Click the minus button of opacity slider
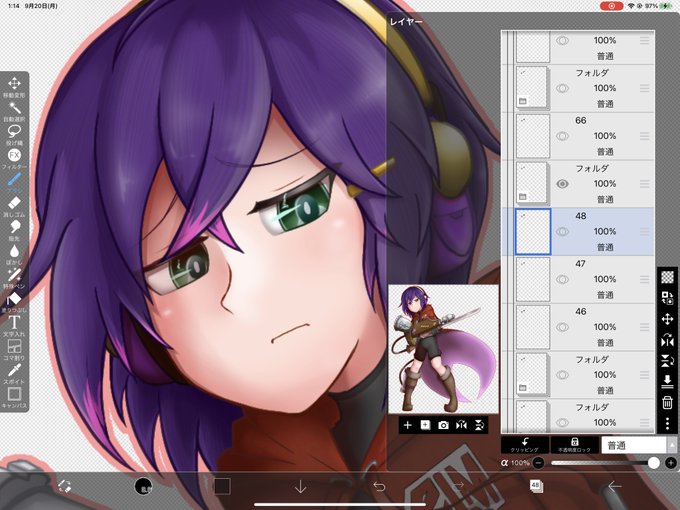 (x=538, y=463)
